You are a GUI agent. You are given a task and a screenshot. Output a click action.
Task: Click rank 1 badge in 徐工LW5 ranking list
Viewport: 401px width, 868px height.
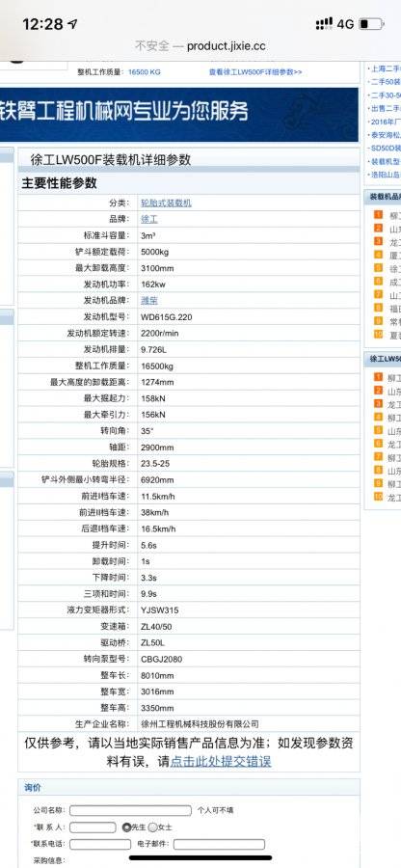378,377
